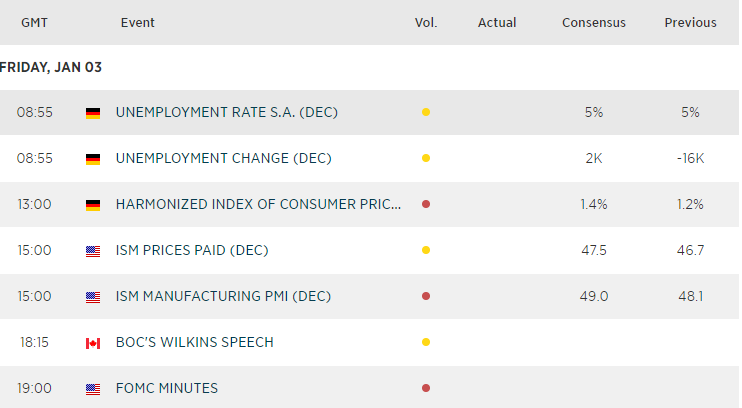Click German flag beside Harmonized Index row
Screen dimensions: 742x408
click(x=93, y=205)
